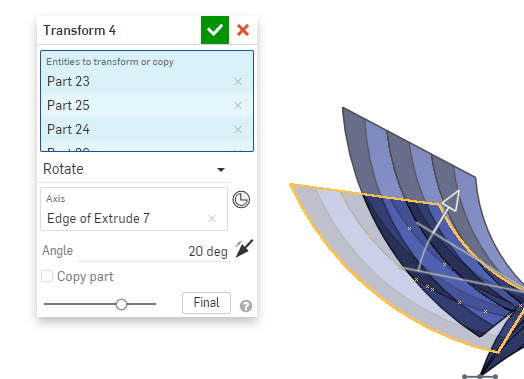
Task: Enable the Copy part checkbox
Action: [47, 276]
